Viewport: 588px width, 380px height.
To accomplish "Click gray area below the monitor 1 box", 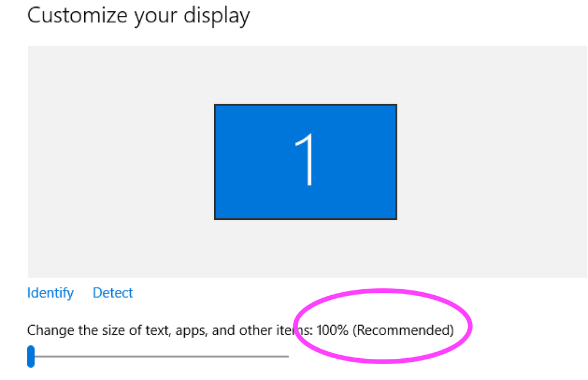I will [x=305, y=249].
